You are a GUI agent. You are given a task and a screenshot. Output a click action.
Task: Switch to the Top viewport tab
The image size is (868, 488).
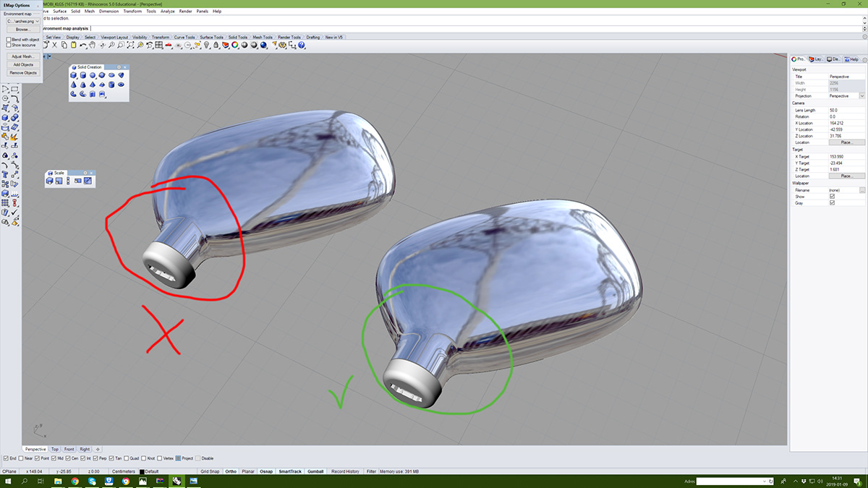[55, 449]
